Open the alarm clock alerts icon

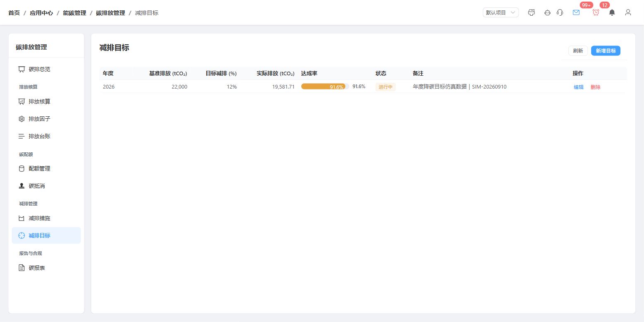pyautogui.click(x=596, y=12)
